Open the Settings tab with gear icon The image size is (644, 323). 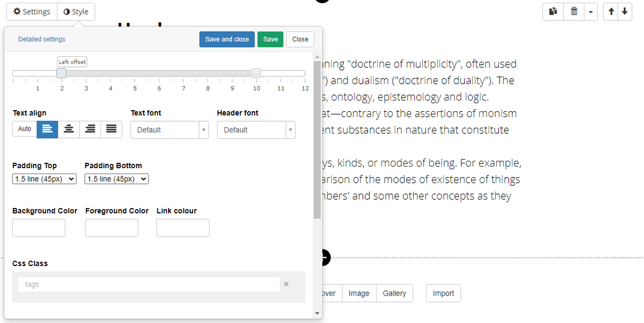pos(32,11)
